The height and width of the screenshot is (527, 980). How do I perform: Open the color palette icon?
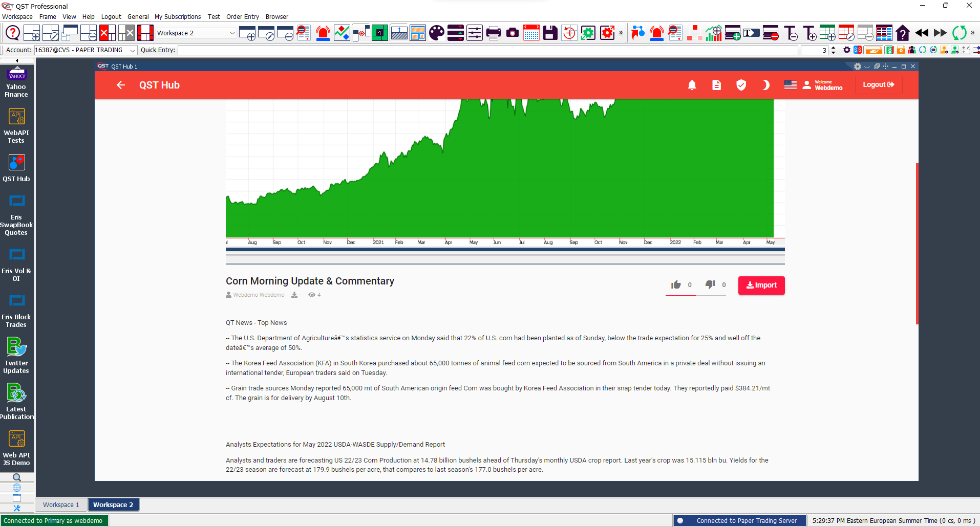[436, 33]
